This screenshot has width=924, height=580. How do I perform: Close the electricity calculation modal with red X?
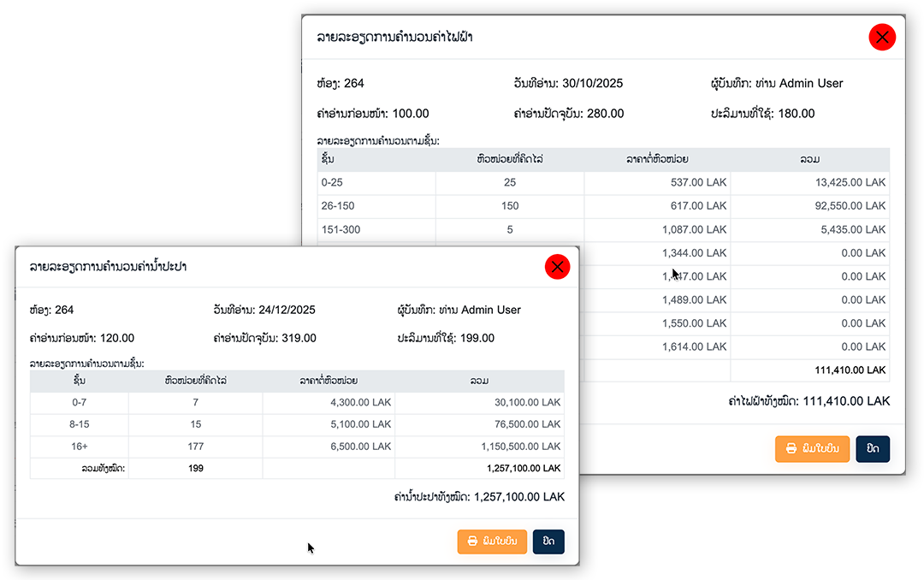coord(881,37)
